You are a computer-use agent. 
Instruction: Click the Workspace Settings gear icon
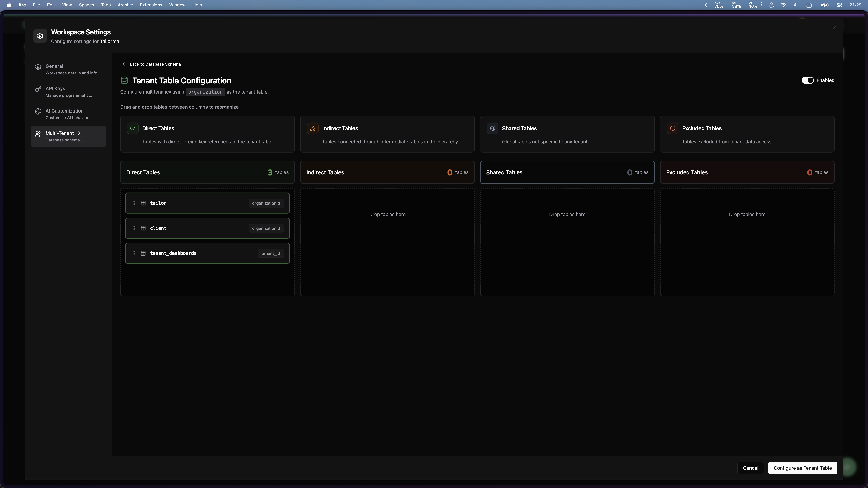pyautogui.click(x=40, y=36)
